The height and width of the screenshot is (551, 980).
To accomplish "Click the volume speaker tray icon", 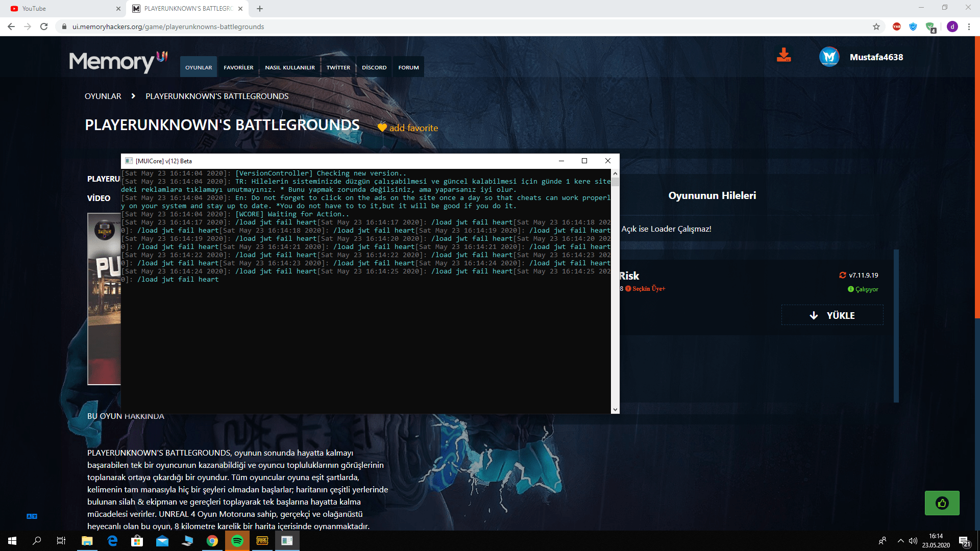I will tap(913, 541).
